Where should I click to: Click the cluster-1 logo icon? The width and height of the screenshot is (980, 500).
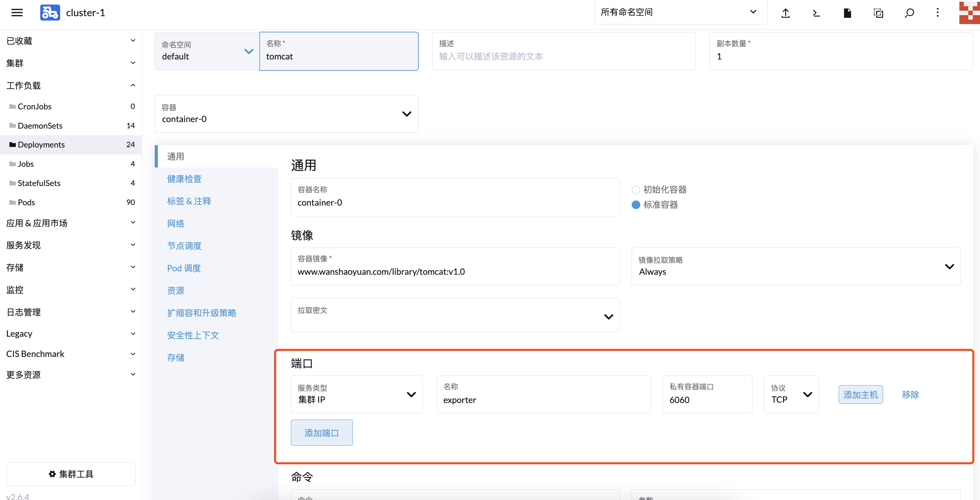click(50, 12)
